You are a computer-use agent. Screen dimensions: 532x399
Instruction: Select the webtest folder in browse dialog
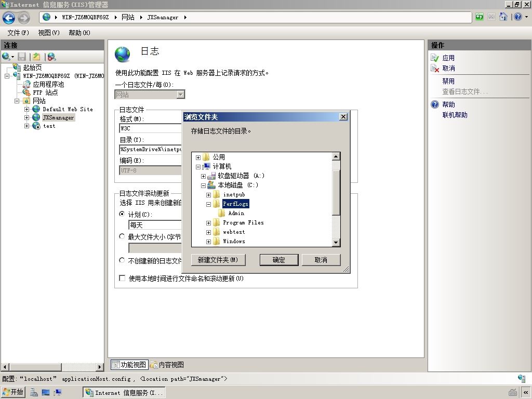coord(234,232)
